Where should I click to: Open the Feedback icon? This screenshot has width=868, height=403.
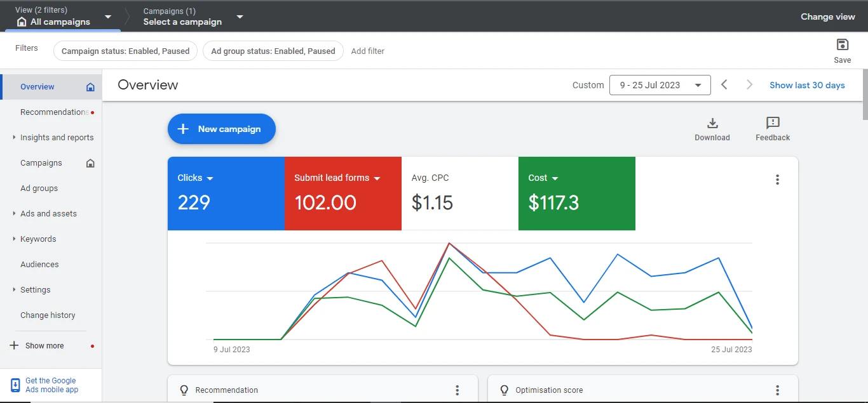coord(773,123)
